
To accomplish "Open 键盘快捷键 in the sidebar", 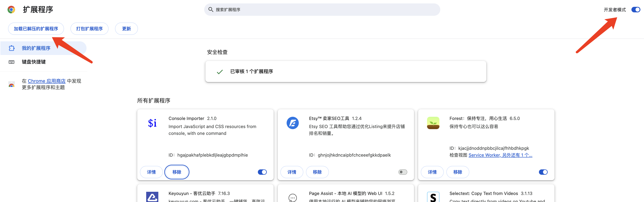I will (33, 62).
